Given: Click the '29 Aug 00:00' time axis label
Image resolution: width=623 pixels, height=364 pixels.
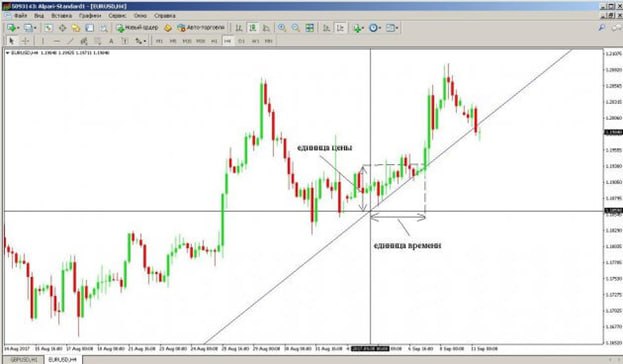Looking at the screenshot, I should pyautogui.click(x=267, y=349).
